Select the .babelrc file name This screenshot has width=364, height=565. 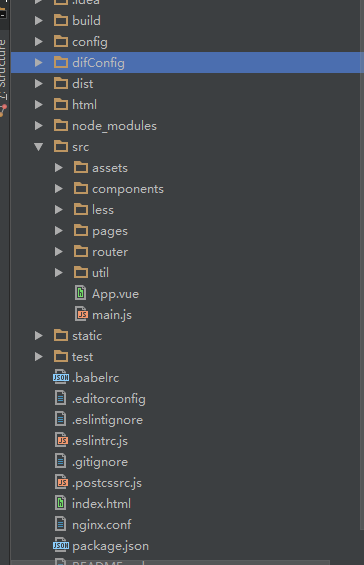tap(96, 378)
